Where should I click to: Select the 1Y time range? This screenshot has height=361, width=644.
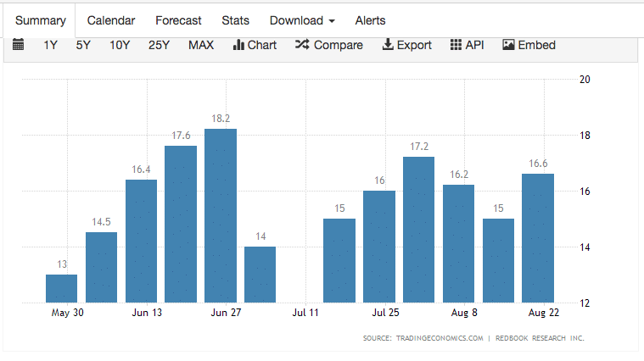point(51,46)
